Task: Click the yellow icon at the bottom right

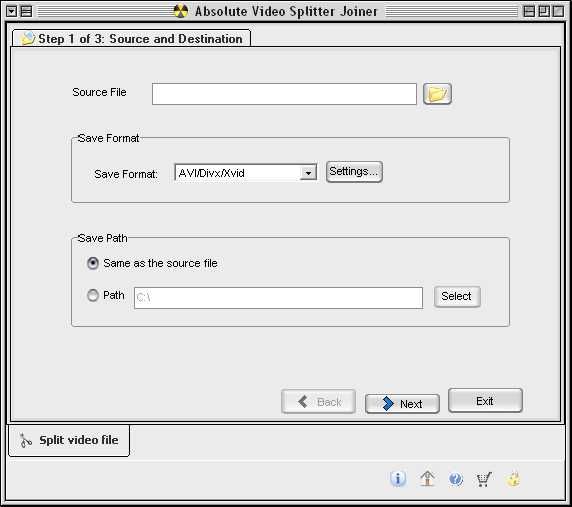Action: [513, 479]
